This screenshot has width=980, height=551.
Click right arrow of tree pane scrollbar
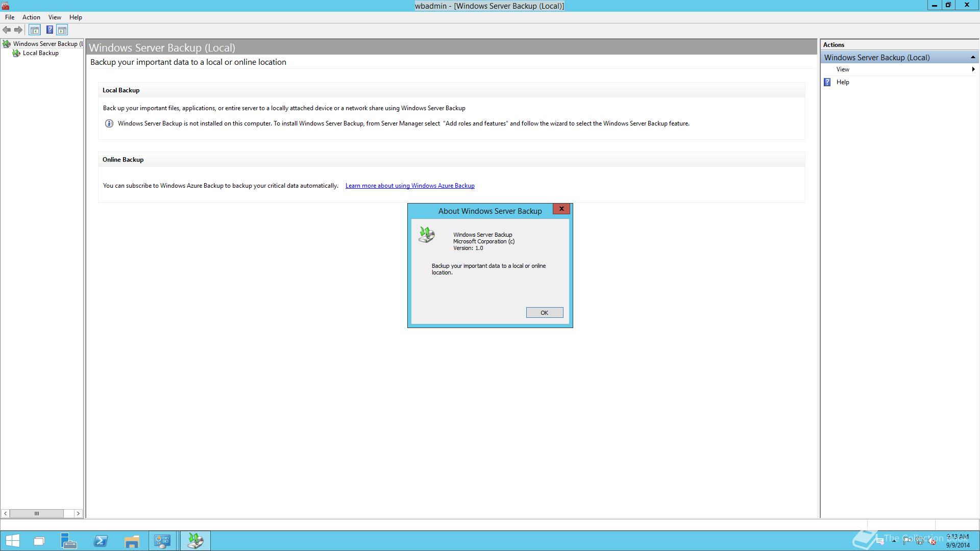[x=78, y=514]
